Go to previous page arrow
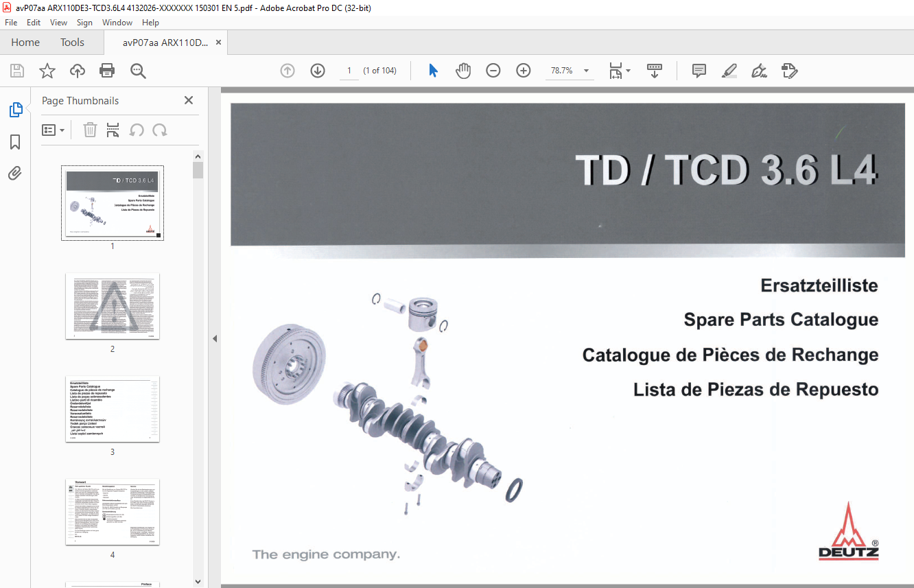Image resolution: width=914 pixels, height=588 pixels. (x=288, y=71)
